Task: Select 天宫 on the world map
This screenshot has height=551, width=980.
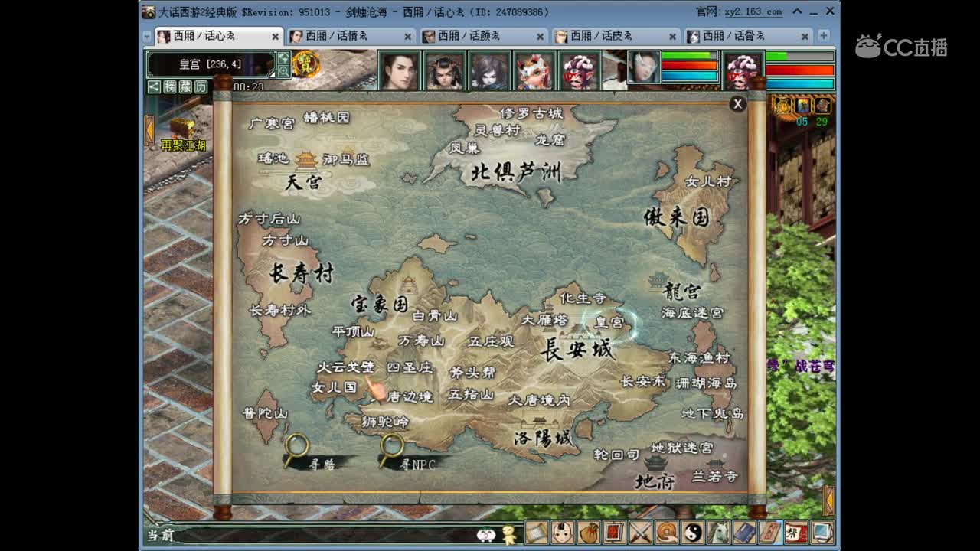Action: pyautogui.click(x=304, y=182)
